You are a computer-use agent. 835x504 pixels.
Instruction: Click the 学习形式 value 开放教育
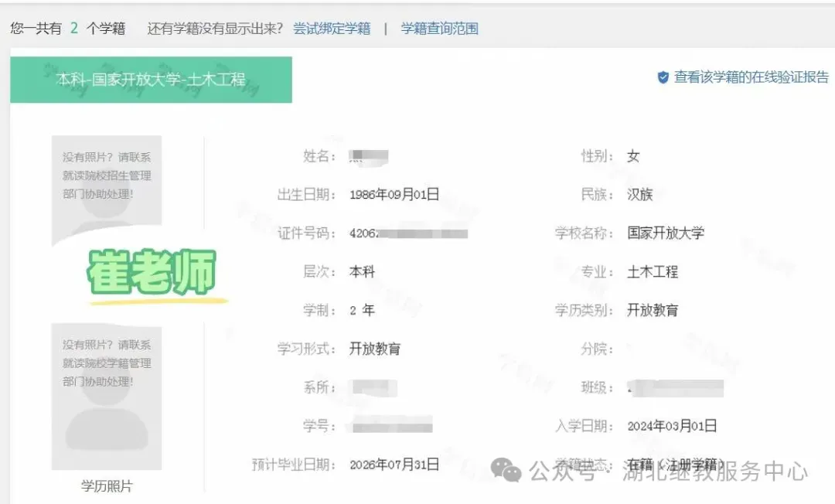coord(375,349)
